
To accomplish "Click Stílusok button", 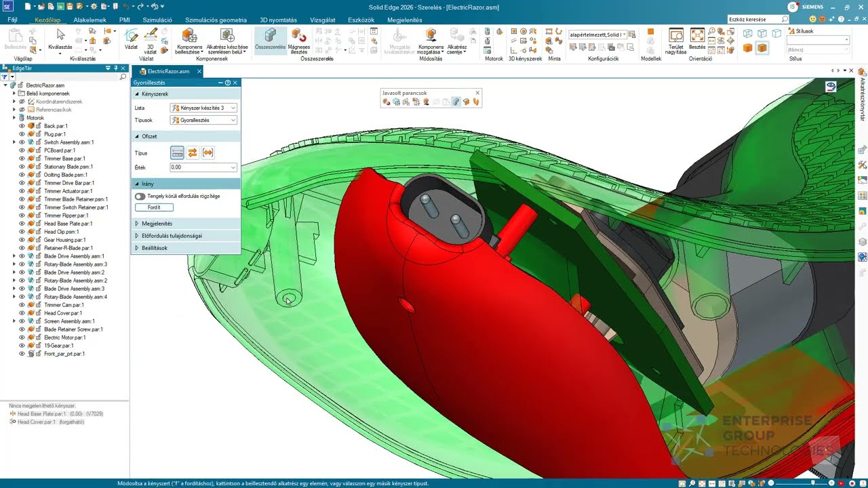I will pos(801,31).
